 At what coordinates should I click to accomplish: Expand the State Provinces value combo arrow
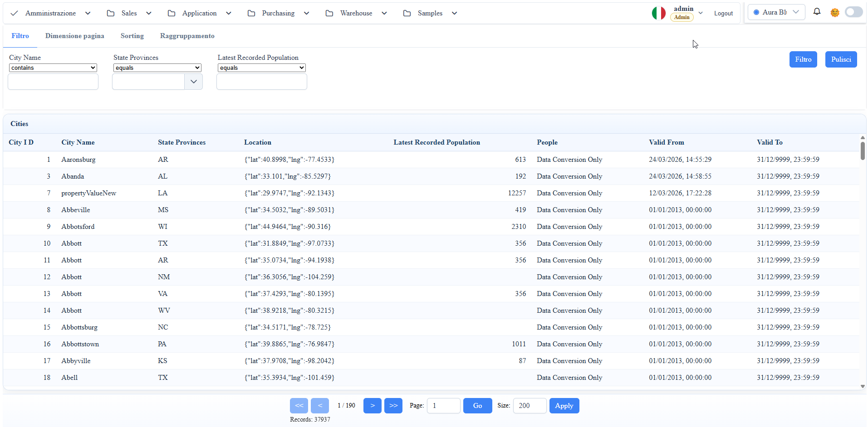pyautogui.click(x=194, y=82)
